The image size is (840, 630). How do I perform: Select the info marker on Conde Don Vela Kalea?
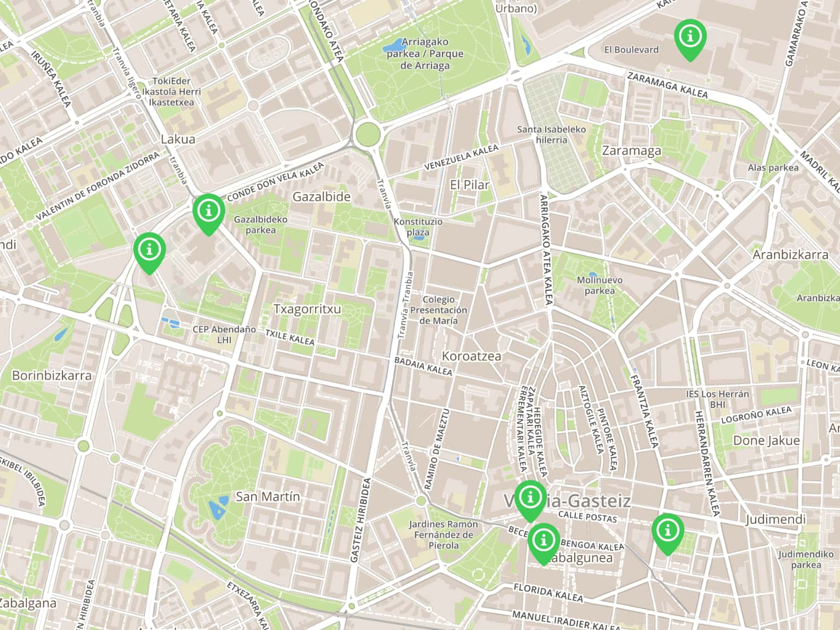click(x=208, y=213)
